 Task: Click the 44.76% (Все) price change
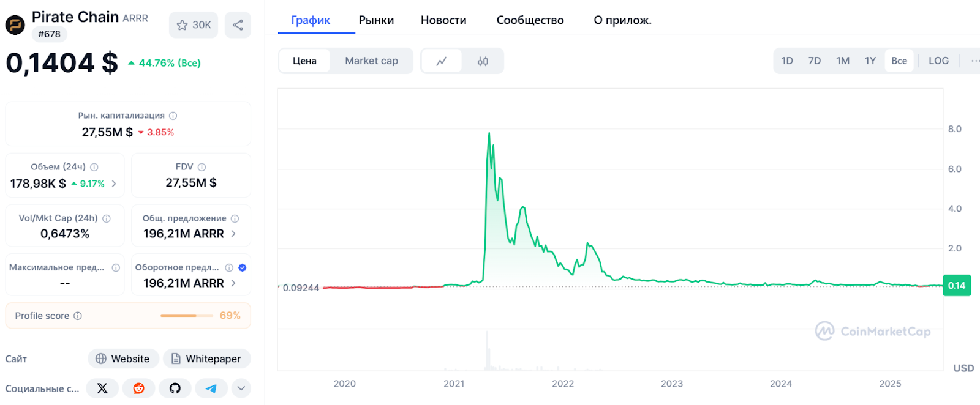(x=164, y=63)
